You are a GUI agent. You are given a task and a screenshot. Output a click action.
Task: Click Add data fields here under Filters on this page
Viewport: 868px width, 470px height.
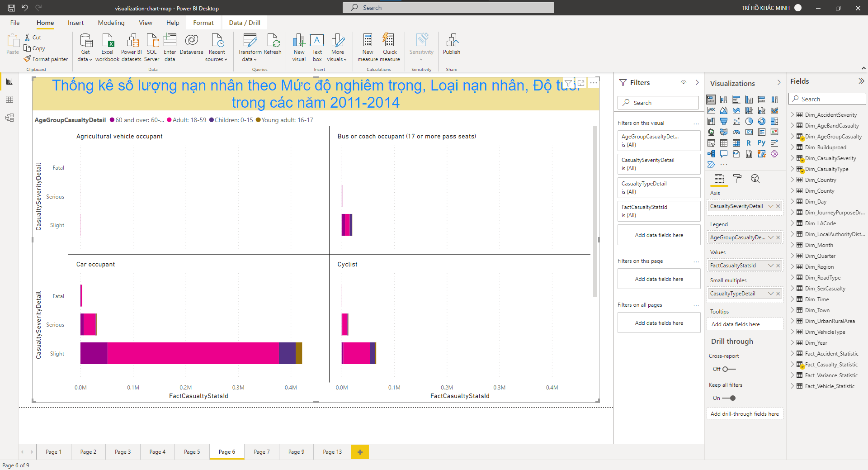pyautogui.click(x=659, y=279)
